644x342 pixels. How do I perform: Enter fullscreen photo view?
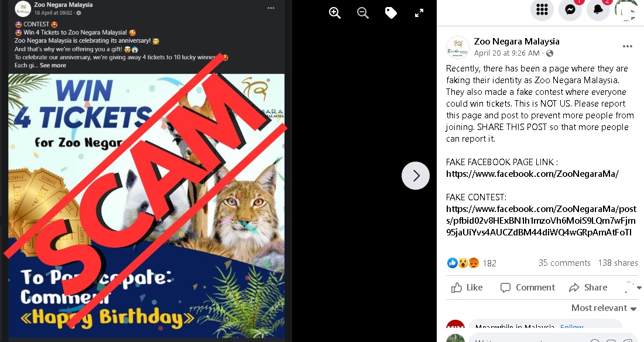click(419, 13)
